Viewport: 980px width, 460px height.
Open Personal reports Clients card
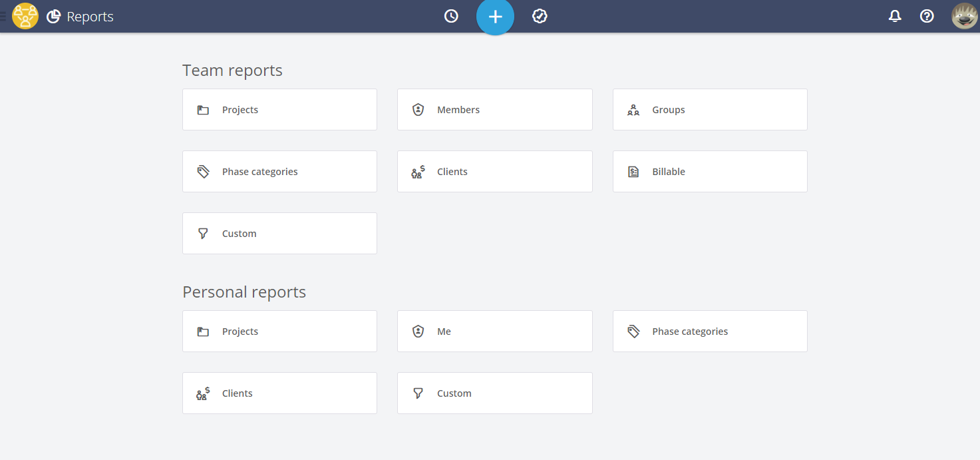(x=279, y=393)
